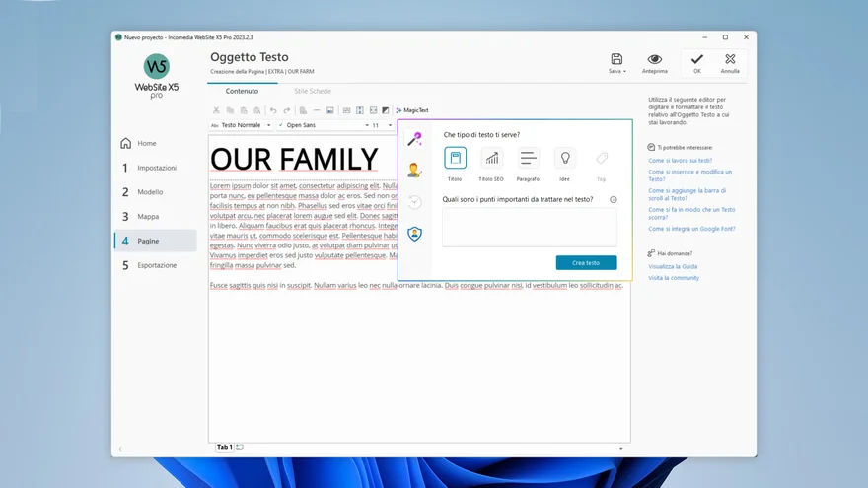
Task: Click the privacy shield icon in MagicText sidebar
Action: pos(415,234)
